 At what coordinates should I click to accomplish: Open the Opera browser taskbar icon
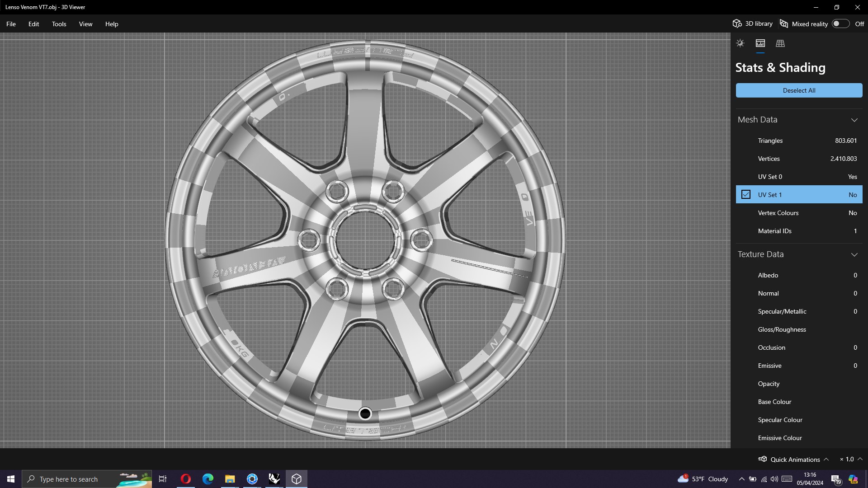(x=185, y=479)
